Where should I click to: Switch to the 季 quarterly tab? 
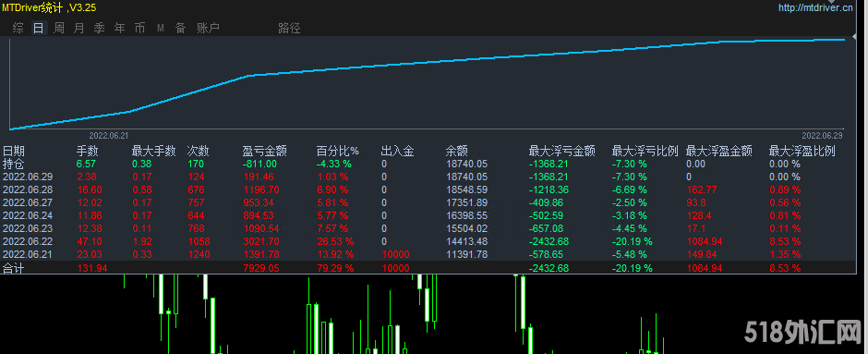[x=99, y=28]
